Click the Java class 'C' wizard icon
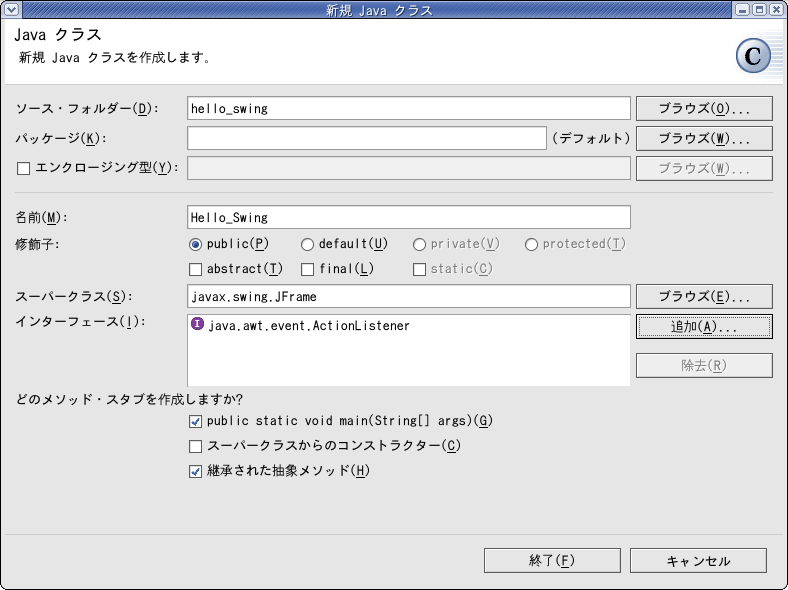This screenshot has width=788, height=590. pyautogui.click(x=753, y=56)
